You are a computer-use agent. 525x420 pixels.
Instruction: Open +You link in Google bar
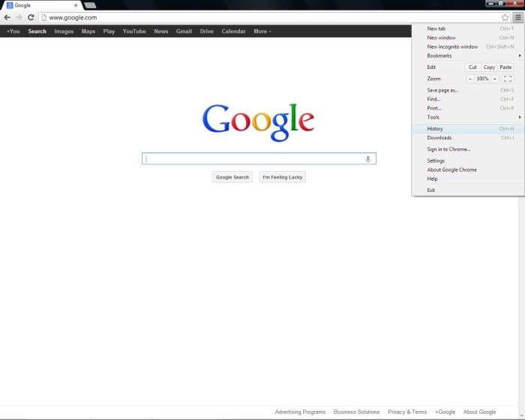(x=13, y=31)
